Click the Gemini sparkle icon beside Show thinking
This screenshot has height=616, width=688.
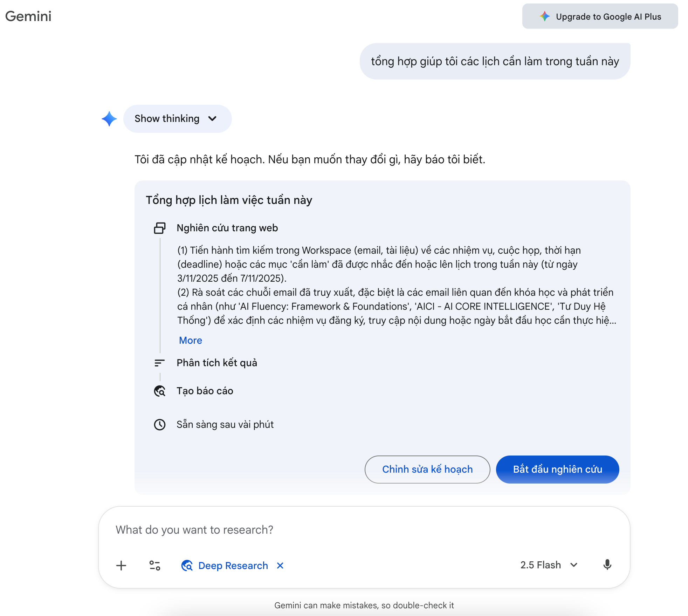click(109, 119)
